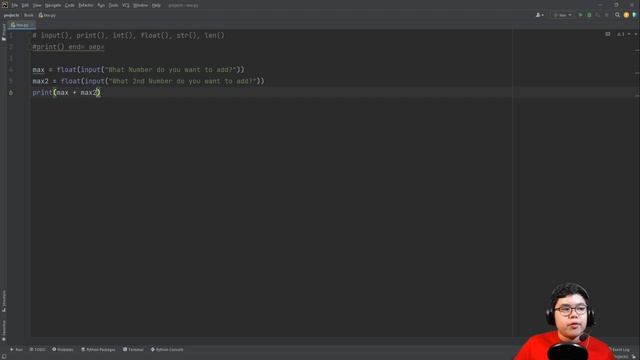Open the Help menu
This screenshot has height=360, width=640.
pos(156,5)
